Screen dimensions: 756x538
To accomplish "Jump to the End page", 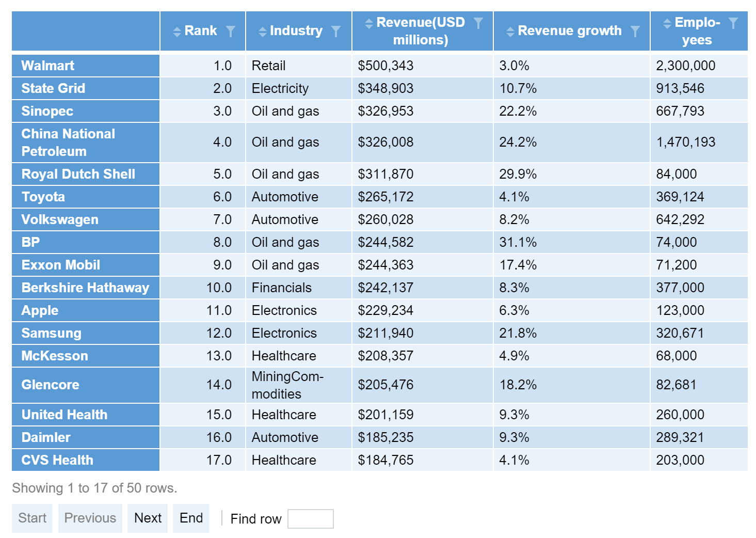I will (191, 518).
